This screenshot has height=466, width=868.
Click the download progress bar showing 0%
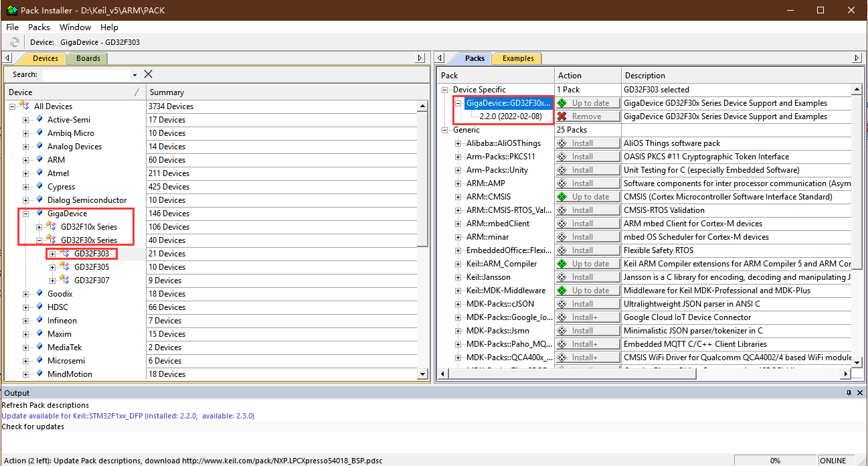point(776,461)
